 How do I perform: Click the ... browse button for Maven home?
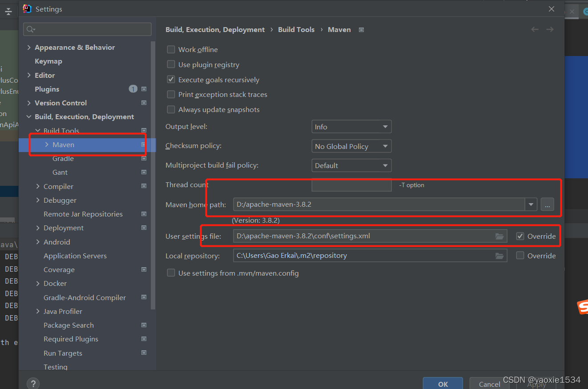pyautogui.click(x=548, y=205)
